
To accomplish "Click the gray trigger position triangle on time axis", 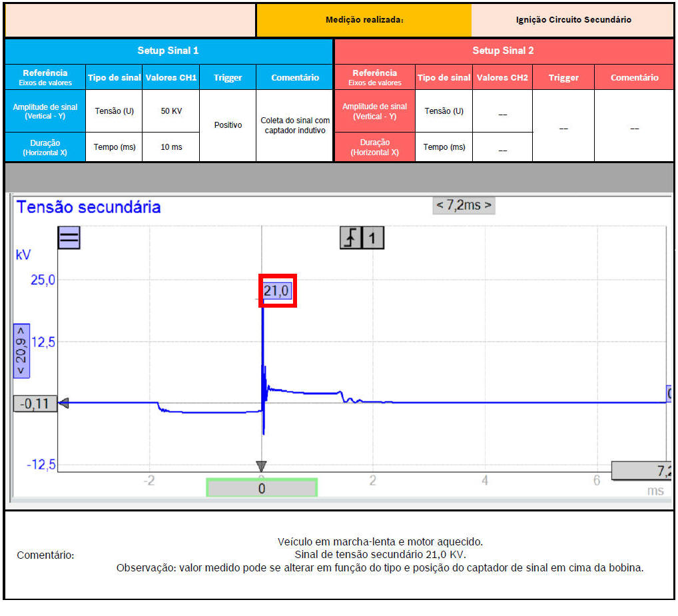I will coord(261,466).
